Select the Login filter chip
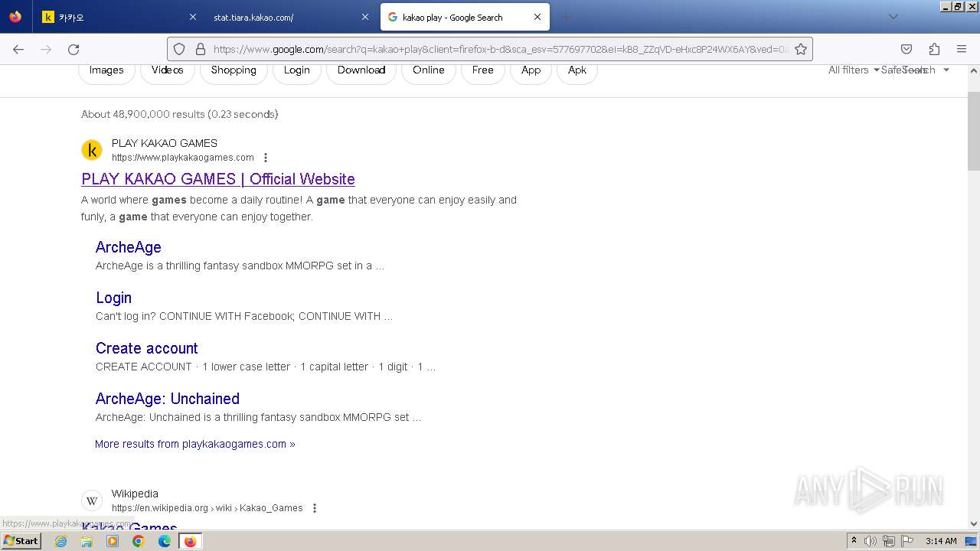Image resolution: width=980 pixels, height=551 pixels. tap(297, 70)
